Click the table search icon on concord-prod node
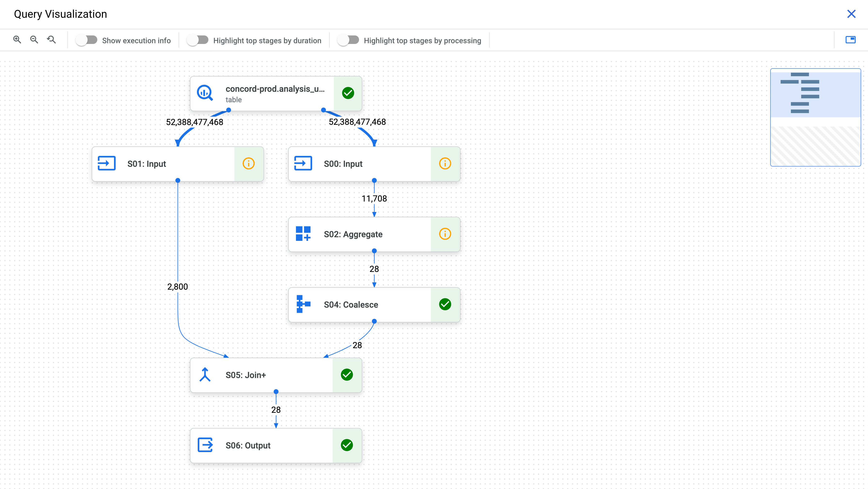The height and width of the screenshot is (489, 868). 205,93
